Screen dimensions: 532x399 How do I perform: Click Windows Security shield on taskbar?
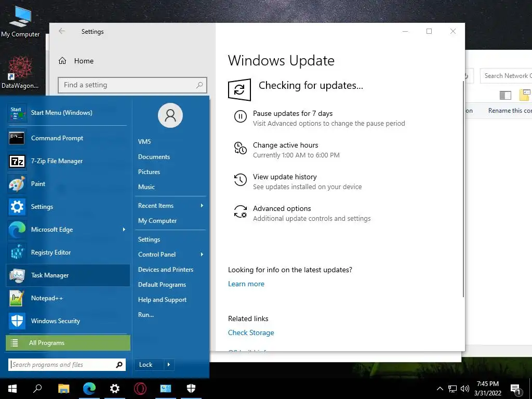coord(191,389)
